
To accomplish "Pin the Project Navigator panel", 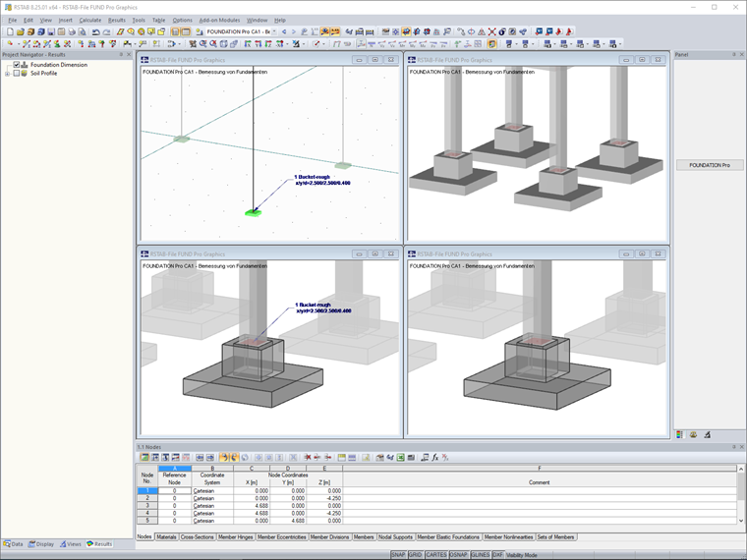I will click(x=121, y=55).
